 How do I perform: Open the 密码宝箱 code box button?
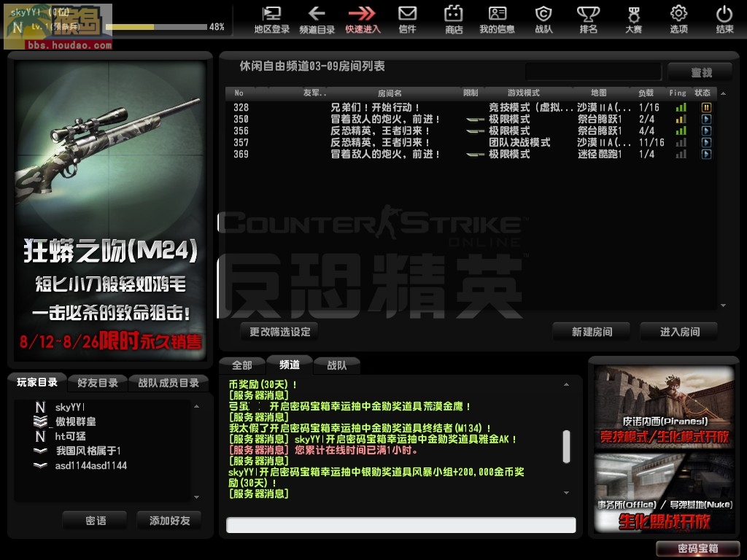698,548
